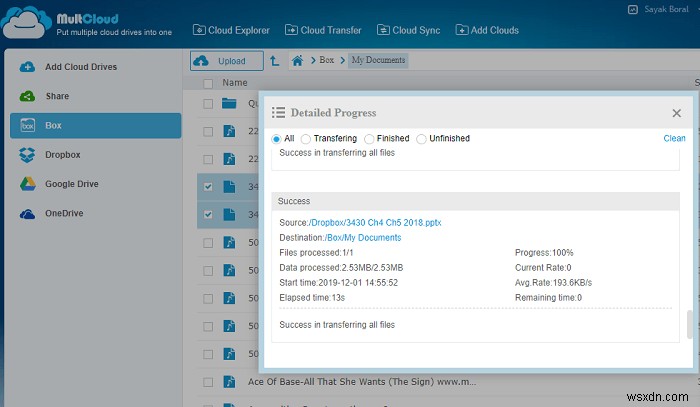Select the Box drive in the sidebar
This screenshot has height=407, width=700.
click(x=96, y=125)
